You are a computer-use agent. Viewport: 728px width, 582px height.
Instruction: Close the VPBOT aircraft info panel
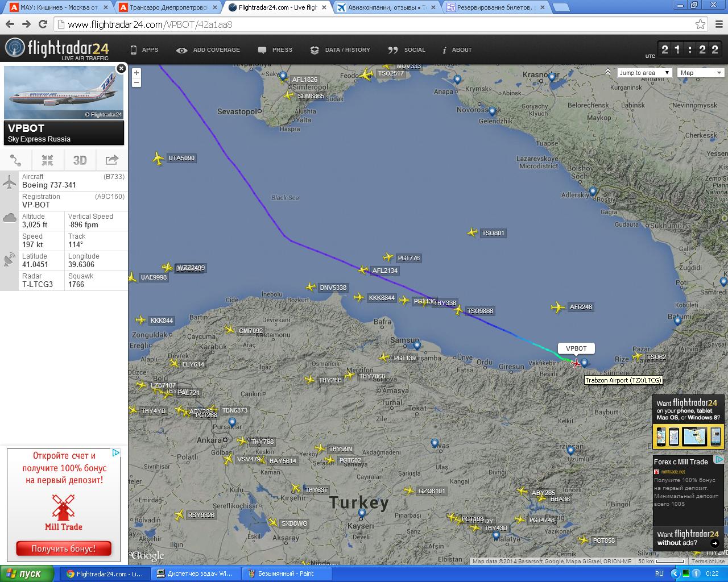click(x=121, y=69)
